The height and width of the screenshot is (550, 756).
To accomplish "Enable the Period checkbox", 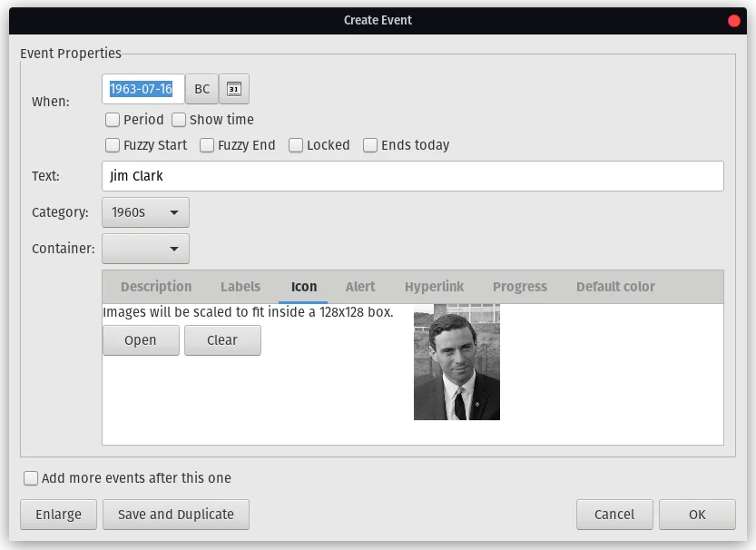I will [x=113, y=119].
